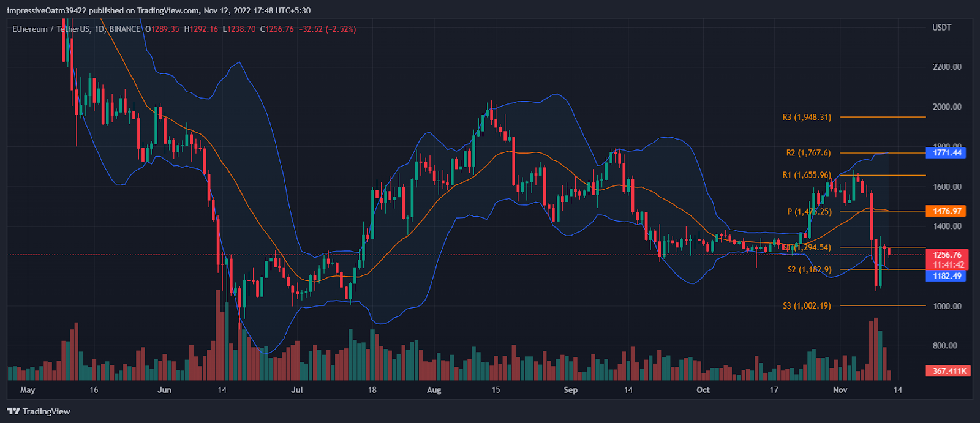Click the USDT currency label
This screenshot has height=423, width=980.
pyautogui.click(x=941, y=28)
